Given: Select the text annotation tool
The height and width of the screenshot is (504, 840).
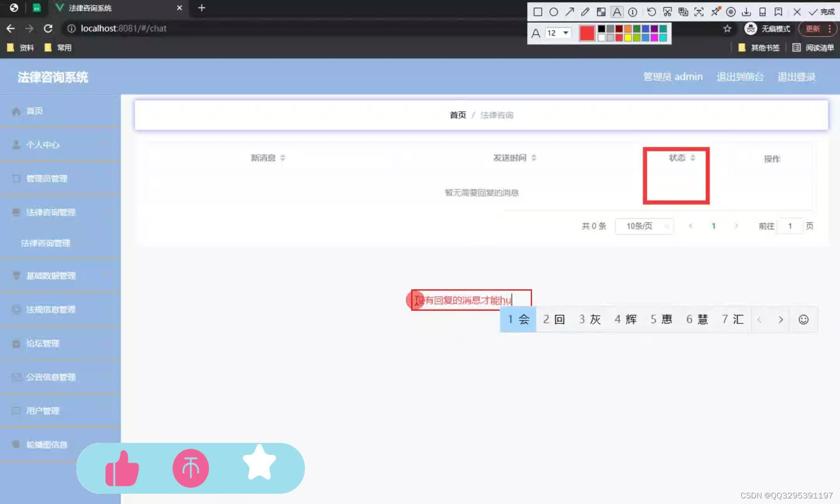Looking at the screenshot, I should pos(617,12).
